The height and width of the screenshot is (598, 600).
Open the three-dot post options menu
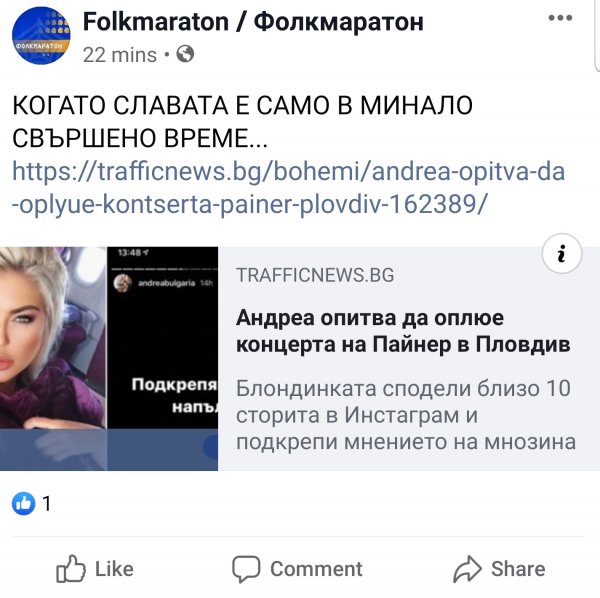[560, 18]
